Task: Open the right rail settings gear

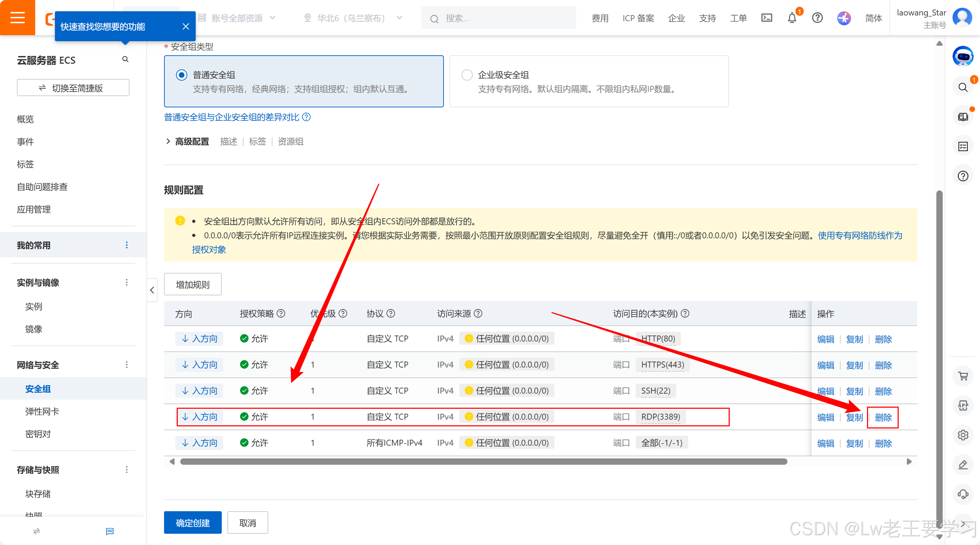Action: [962, 435]
